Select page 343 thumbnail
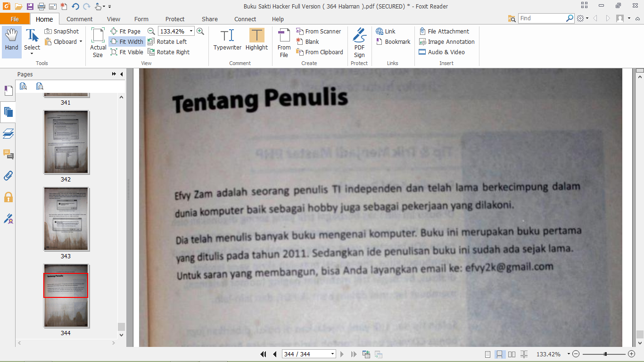Viewport: 644px width, 362px height. pyautogui.click(x=66, y=219)
